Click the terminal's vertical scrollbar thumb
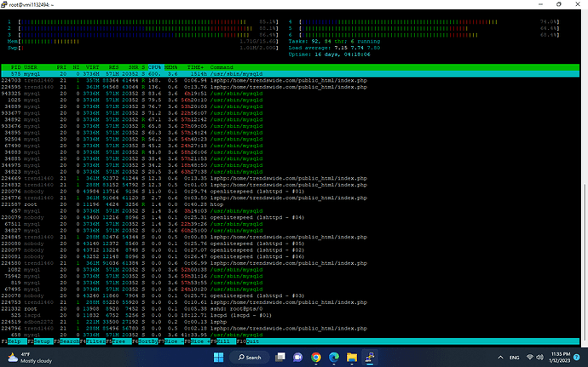This screenshot has height=367, width=588. coord(585,262)
